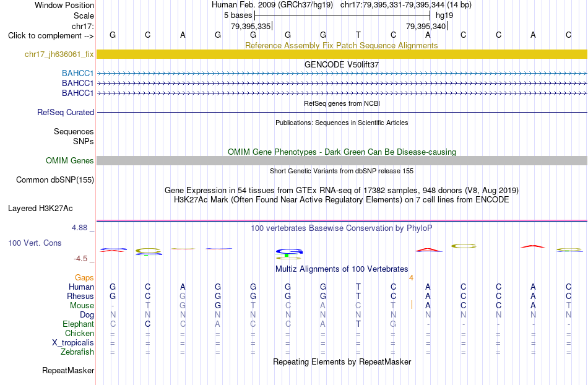Click the Window Position label
Image resolution: width=588 pixels, height=385 pixels.
coord(64,5)
